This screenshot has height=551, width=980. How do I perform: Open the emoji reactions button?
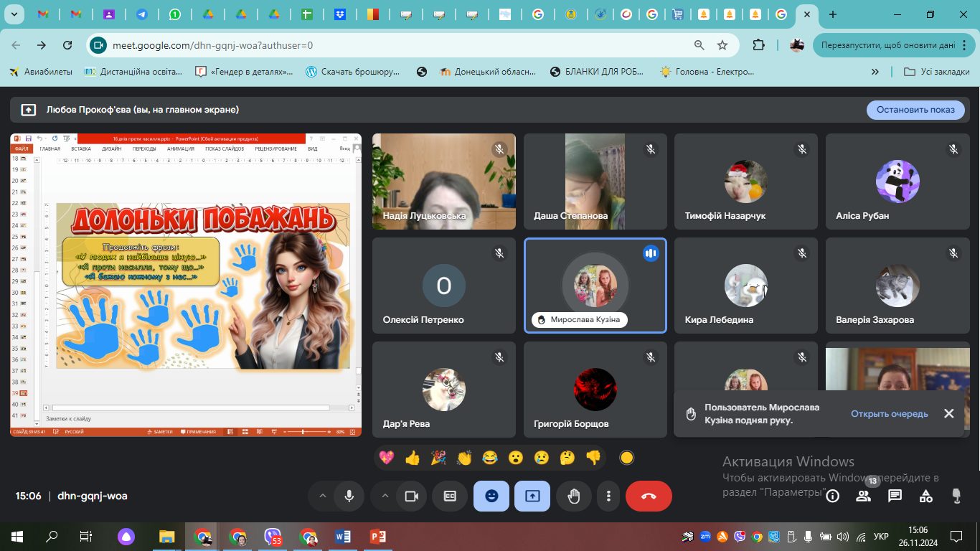pyautogui.click(x=491, y=496)
